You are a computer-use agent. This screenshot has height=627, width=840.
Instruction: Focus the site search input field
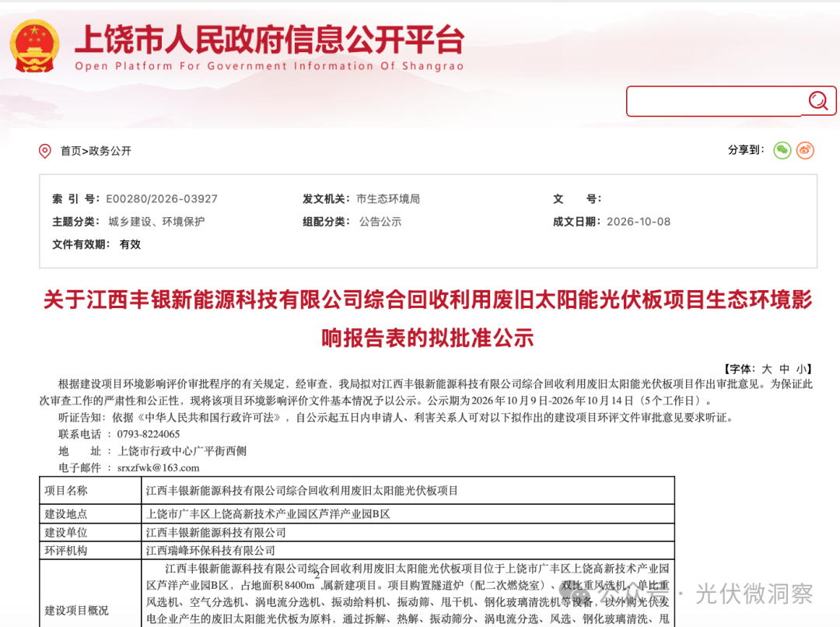[x=716, y=101]
